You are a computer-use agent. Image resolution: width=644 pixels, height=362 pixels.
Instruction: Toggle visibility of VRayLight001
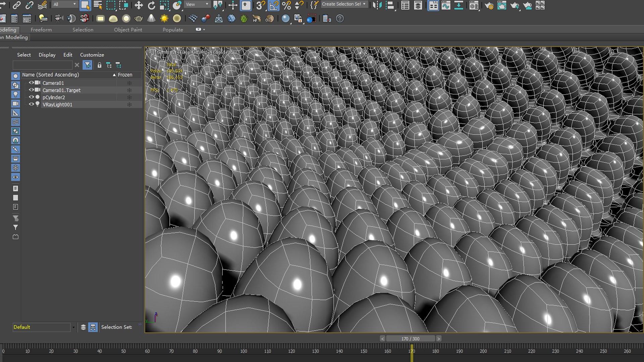pyautogui.click(x=31, y=104)
